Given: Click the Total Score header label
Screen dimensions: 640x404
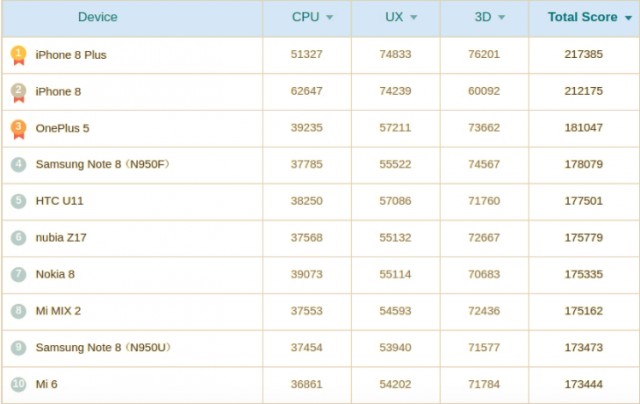Looking at the screenshot, I should tap(582, 17).
